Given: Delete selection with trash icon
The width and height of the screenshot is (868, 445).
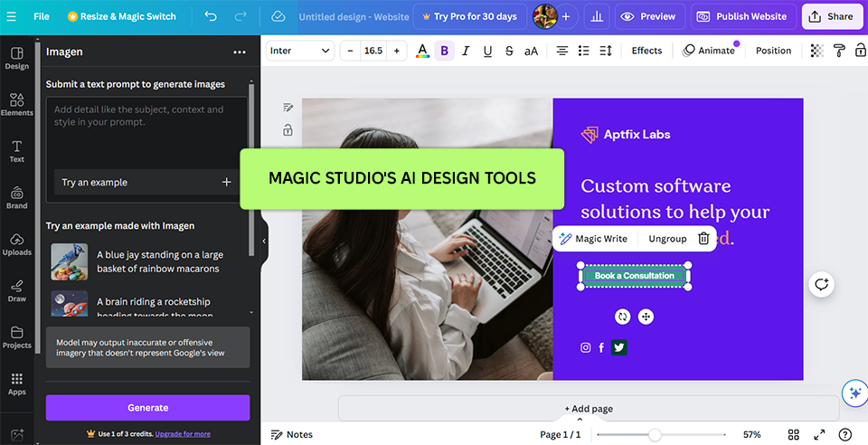Looking at the screenshot, I should click(703, 239).
